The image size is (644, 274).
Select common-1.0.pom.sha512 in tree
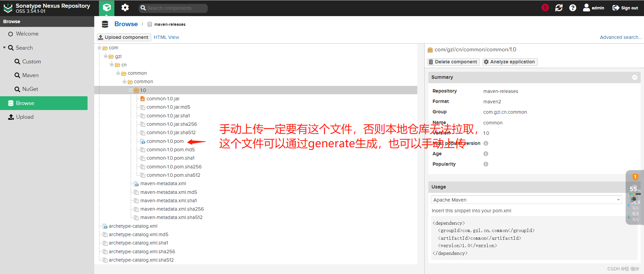(x=173, y=175)
